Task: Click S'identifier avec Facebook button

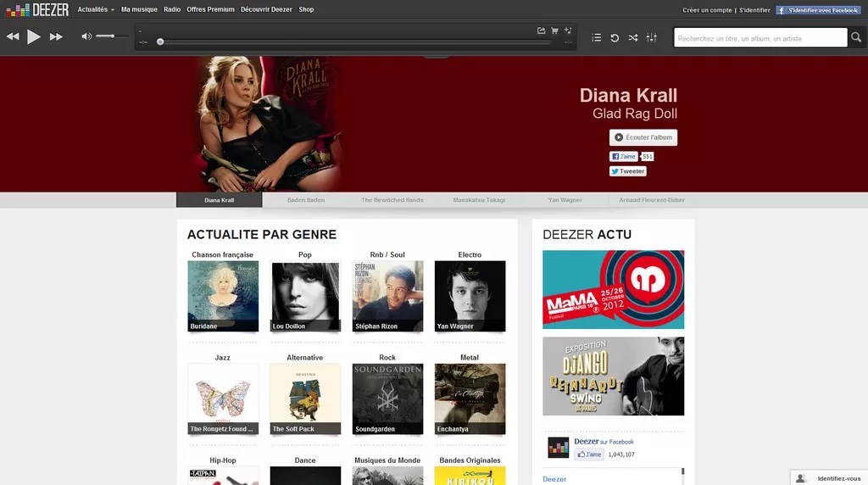Action: [818, 10]
